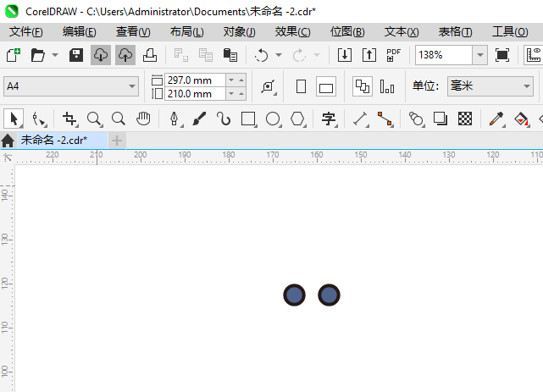
Task: Print the document with the printer icon
Action: coord(150,55)
